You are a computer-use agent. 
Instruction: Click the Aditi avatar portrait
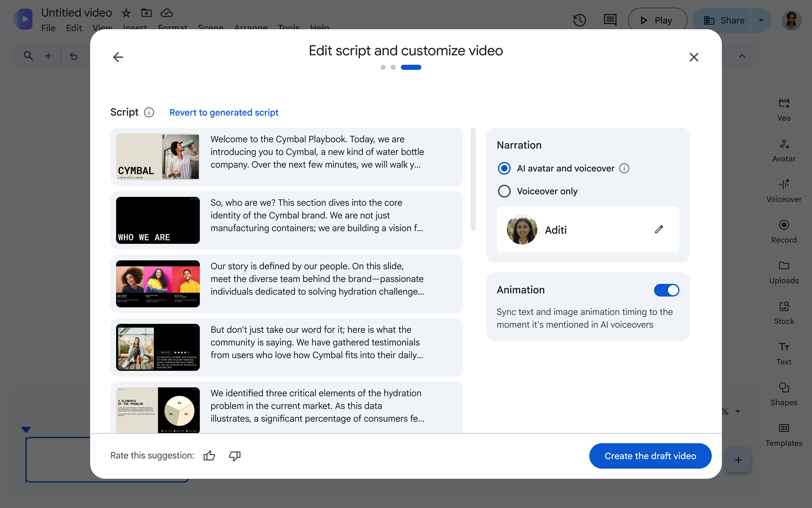click(x=522, y=229)
